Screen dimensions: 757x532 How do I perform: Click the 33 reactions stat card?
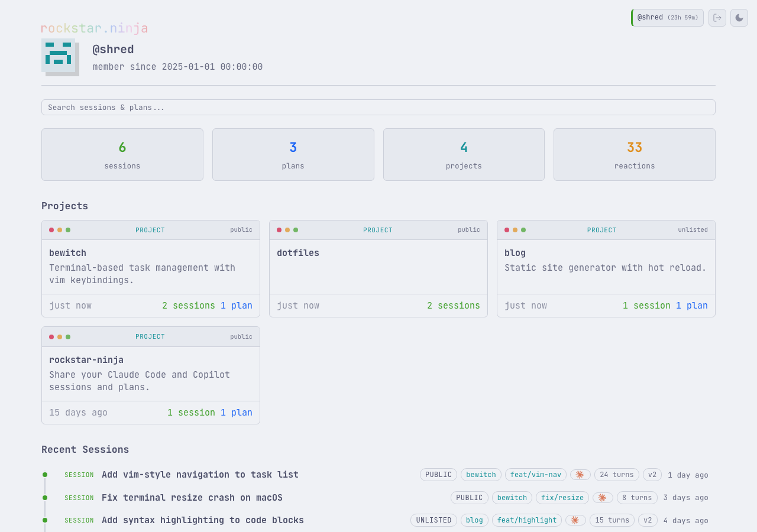pos(634,154)
